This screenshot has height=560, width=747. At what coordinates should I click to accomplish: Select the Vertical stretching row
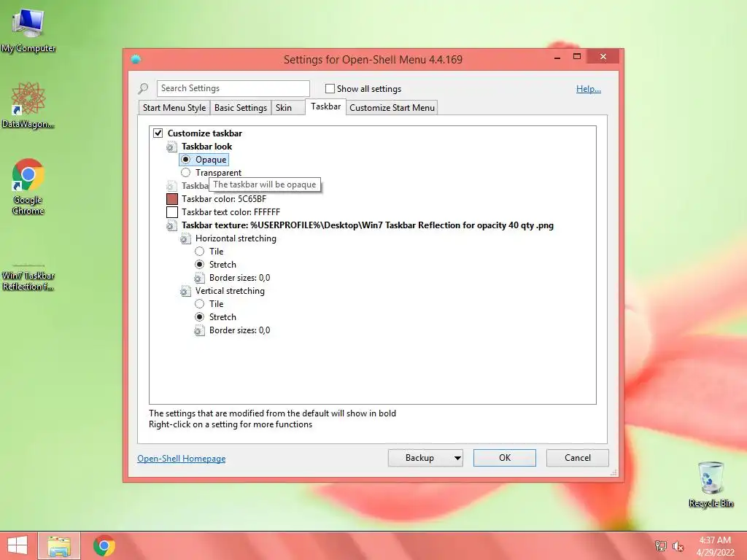230,291
